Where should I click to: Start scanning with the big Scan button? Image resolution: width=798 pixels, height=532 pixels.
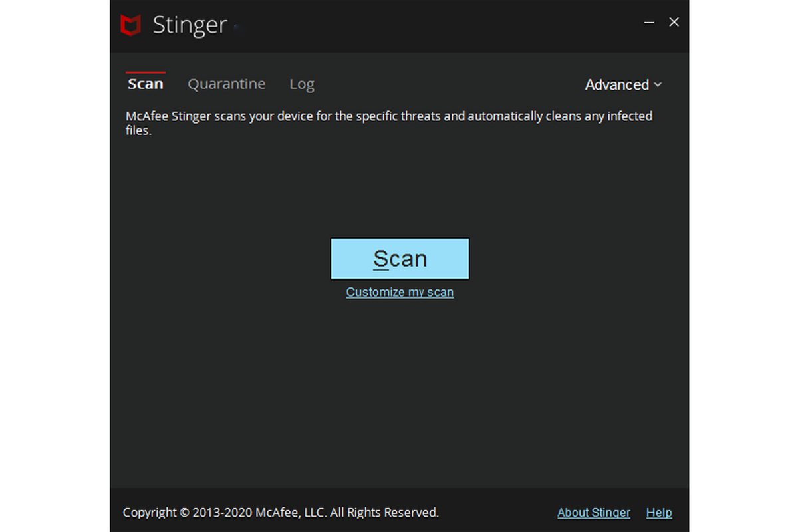tap(400, 259)
